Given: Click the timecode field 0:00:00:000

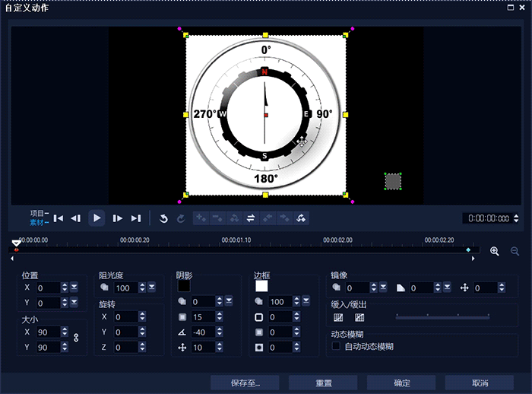Looking at the screenshot, I should point(488,218).
